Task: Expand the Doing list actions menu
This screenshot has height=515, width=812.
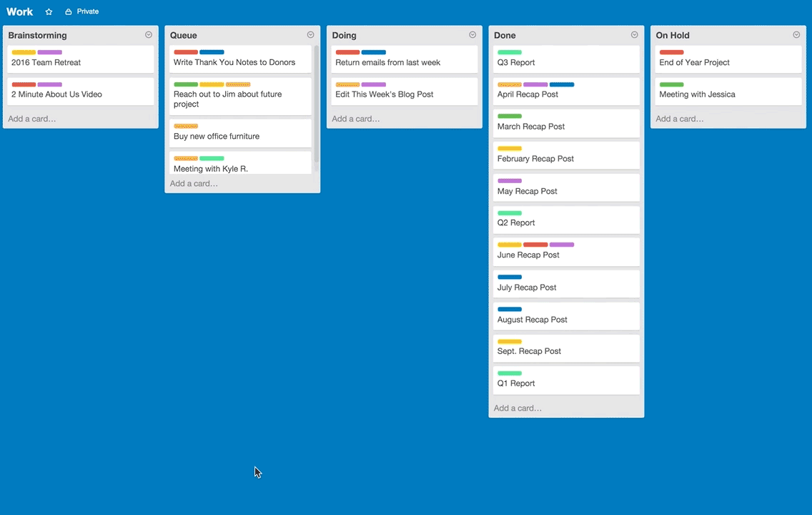Action: point(472,35)
